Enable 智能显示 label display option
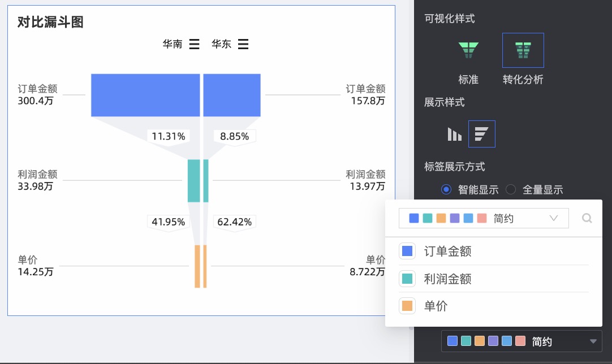Screen dimensions: 612x364 (x=446, y=189)
